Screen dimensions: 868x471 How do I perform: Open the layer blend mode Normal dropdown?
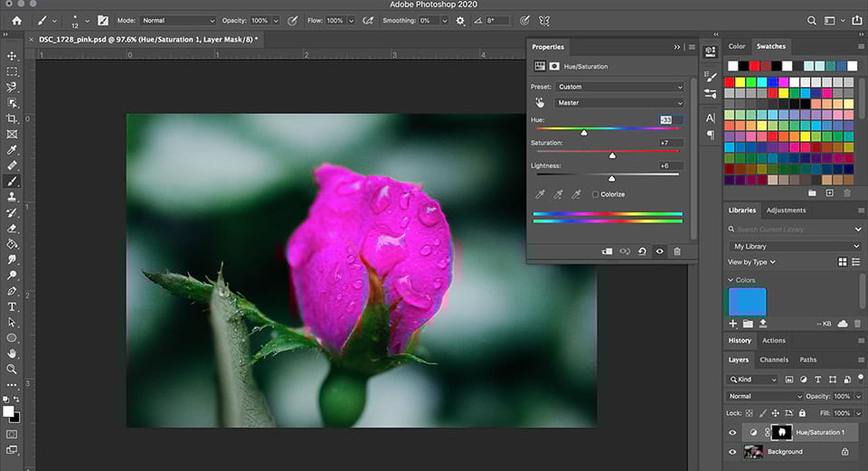[764, 396]
